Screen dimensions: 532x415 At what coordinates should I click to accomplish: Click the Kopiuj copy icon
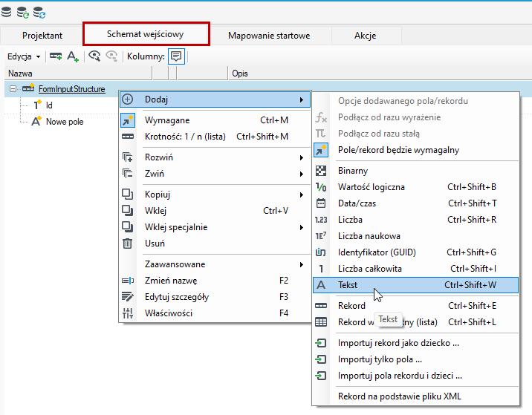point(128,195)
